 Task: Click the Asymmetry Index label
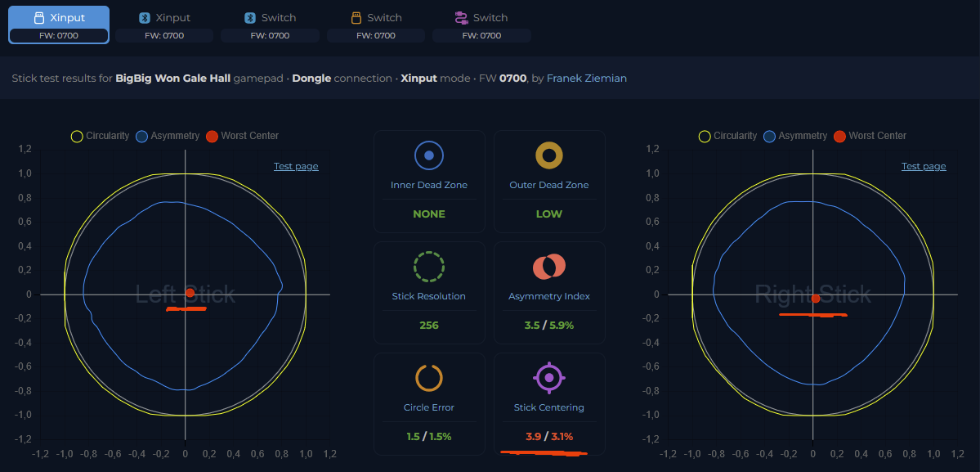[549, 296]
